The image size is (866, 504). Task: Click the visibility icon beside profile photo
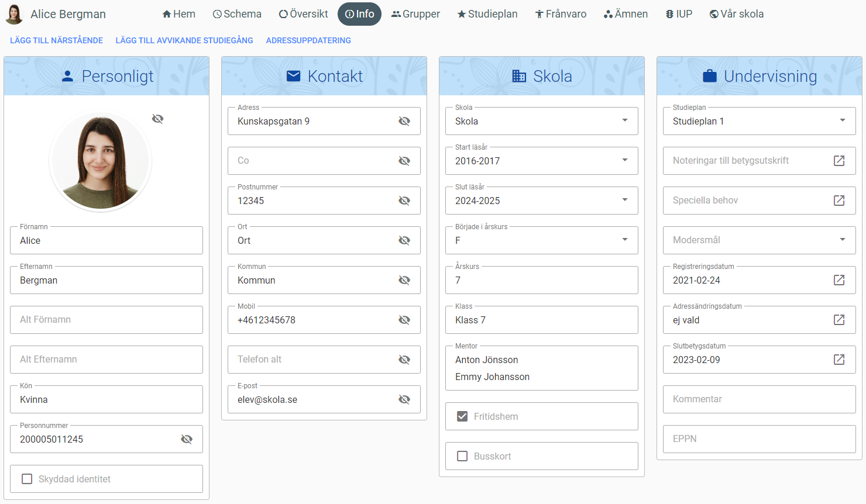157,119
